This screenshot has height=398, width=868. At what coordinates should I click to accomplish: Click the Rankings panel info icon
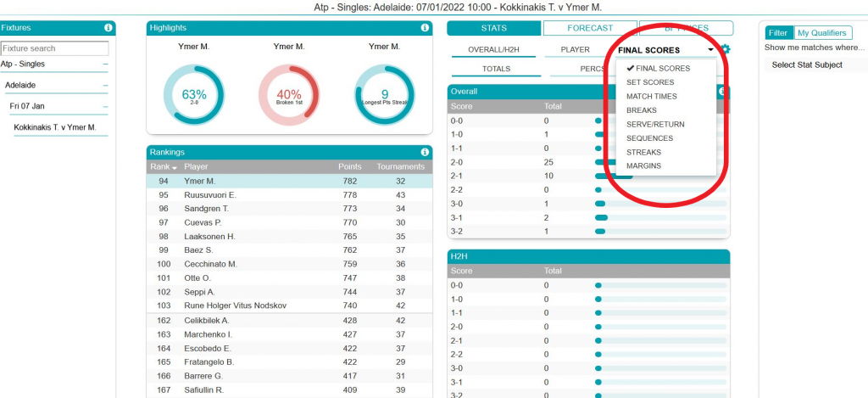pos(425,152)
